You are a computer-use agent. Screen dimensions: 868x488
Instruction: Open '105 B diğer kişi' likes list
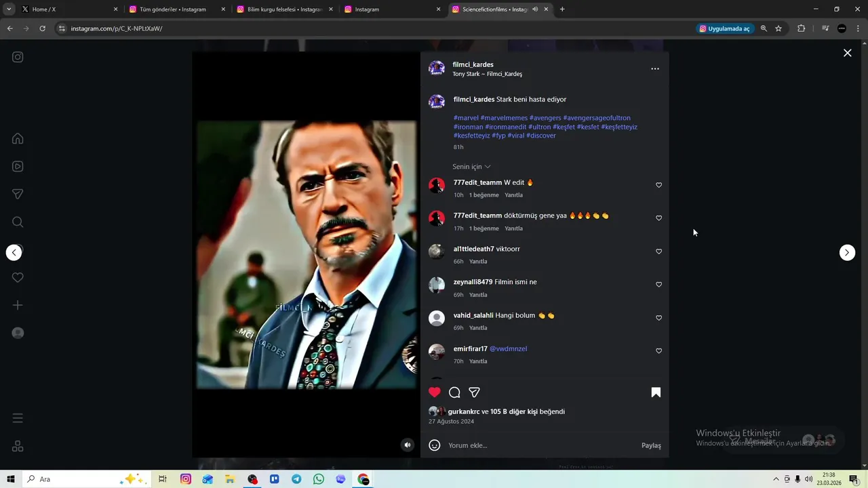pyautogui.click(x=514, y=411)
